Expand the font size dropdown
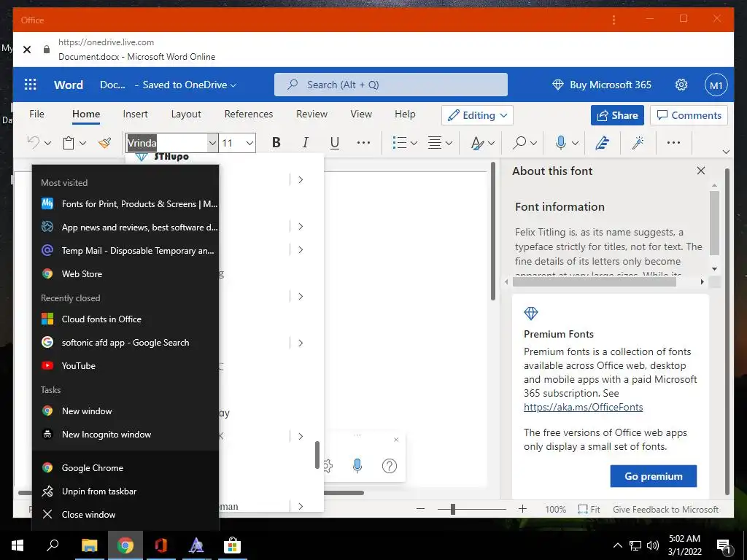Viewport: 747px width, 560px height. 249,143
